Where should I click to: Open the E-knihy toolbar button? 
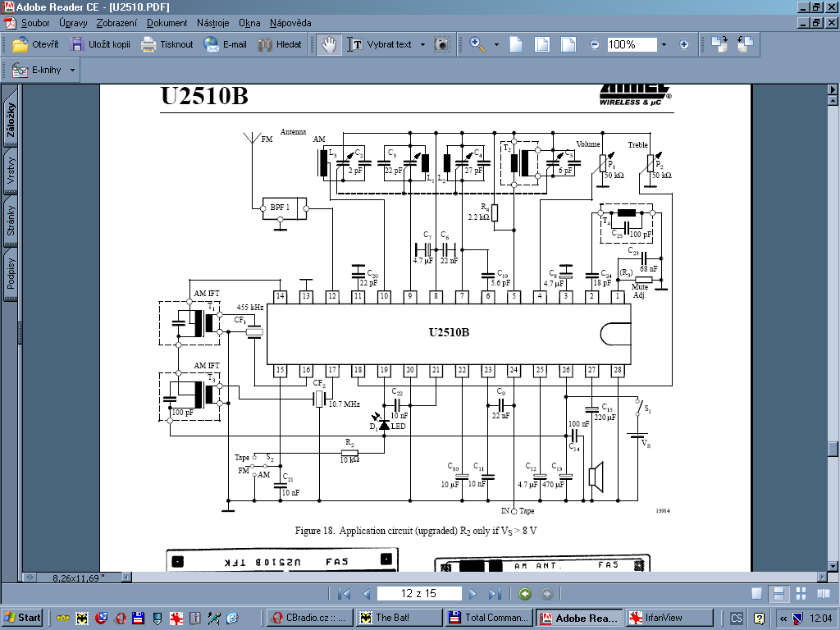coord(37,71)
